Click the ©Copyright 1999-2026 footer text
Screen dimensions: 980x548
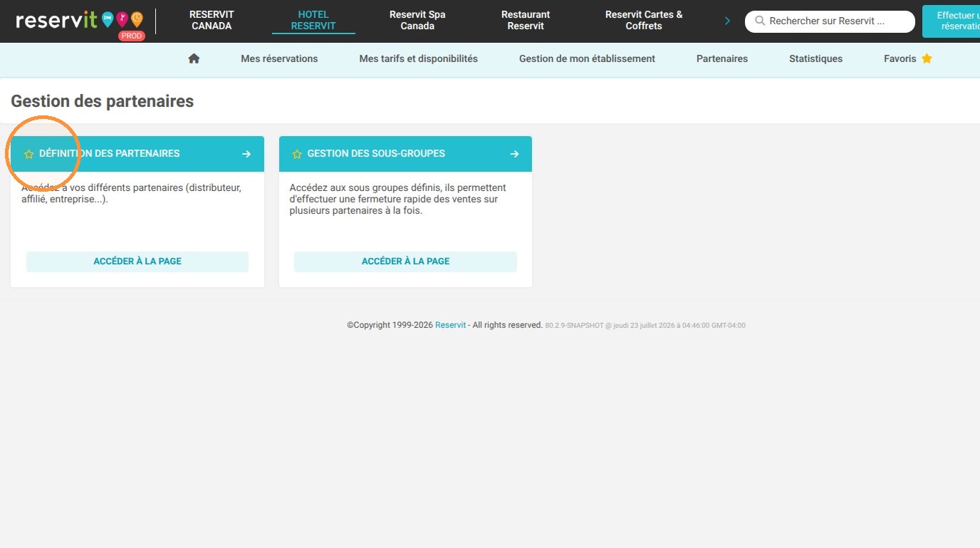coord(390,325)
